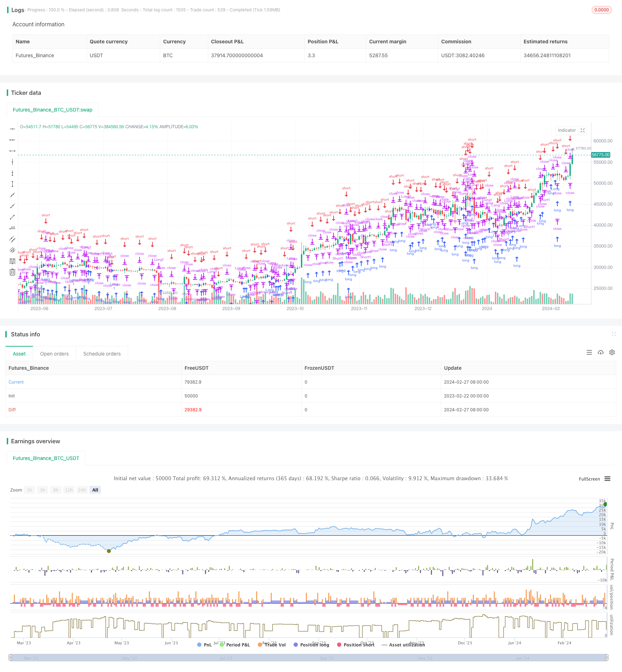Open earnings chart hamburger context menu
Screen dimensions: 622x672
[607, 479]
